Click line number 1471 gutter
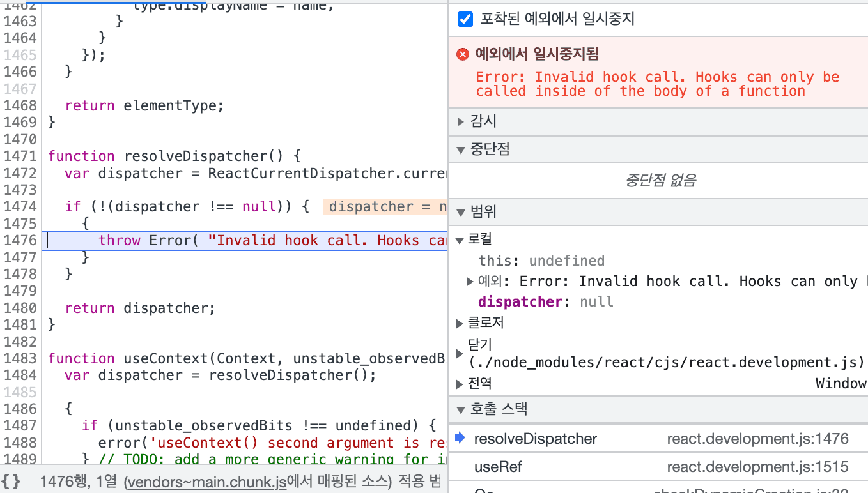This screenshot has height=493, width=868. (x=20, y=156)
